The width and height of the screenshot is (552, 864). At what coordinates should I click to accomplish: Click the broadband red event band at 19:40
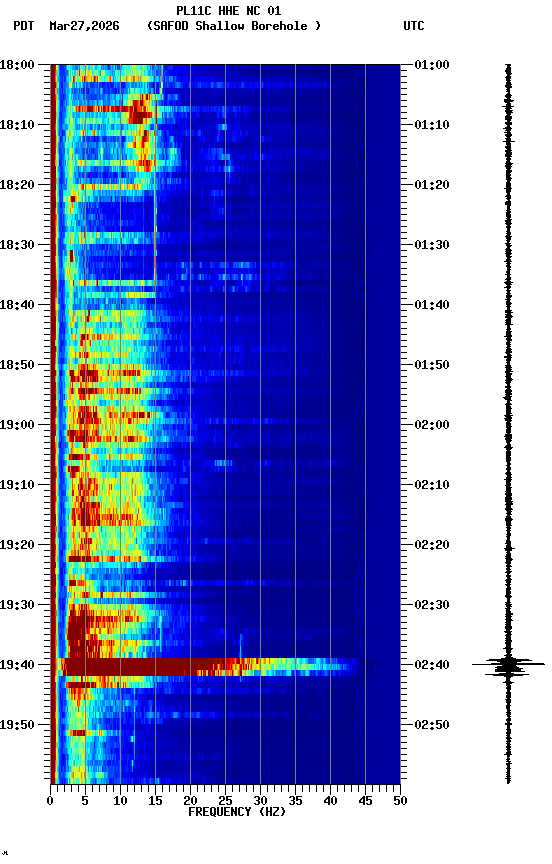tap(209, 667)
